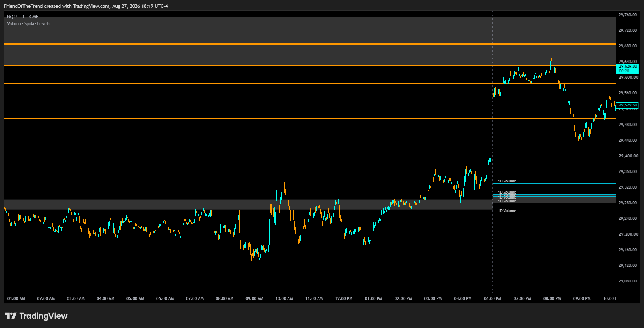Click the cyan 29,629.00 current price tag
This screenshot has height=328, width=644.
tap(627, 69)
